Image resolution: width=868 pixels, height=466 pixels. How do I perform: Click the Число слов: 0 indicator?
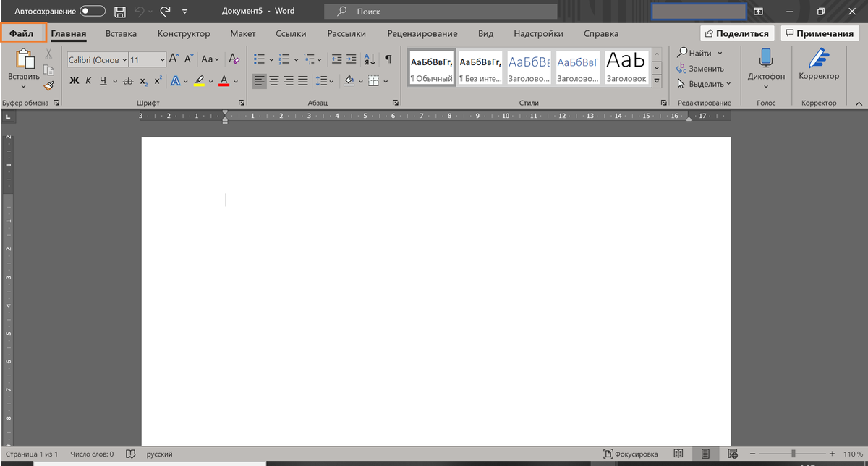92,454
